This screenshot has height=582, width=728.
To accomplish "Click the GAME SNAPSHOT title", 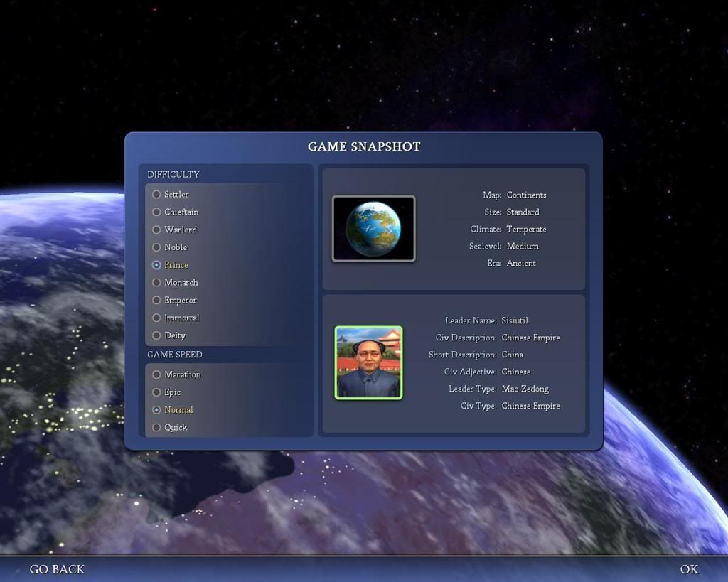I will coord(364,146).
